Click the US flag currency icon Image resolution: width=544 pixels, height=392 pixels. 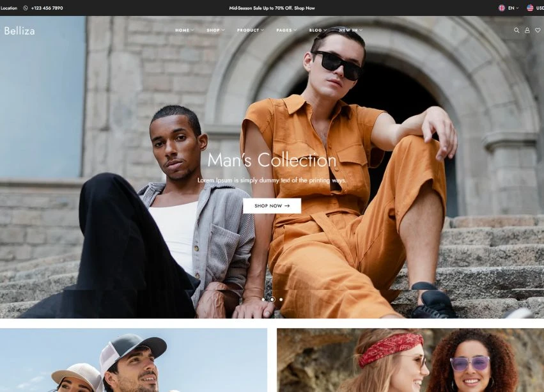coord(530,8)
